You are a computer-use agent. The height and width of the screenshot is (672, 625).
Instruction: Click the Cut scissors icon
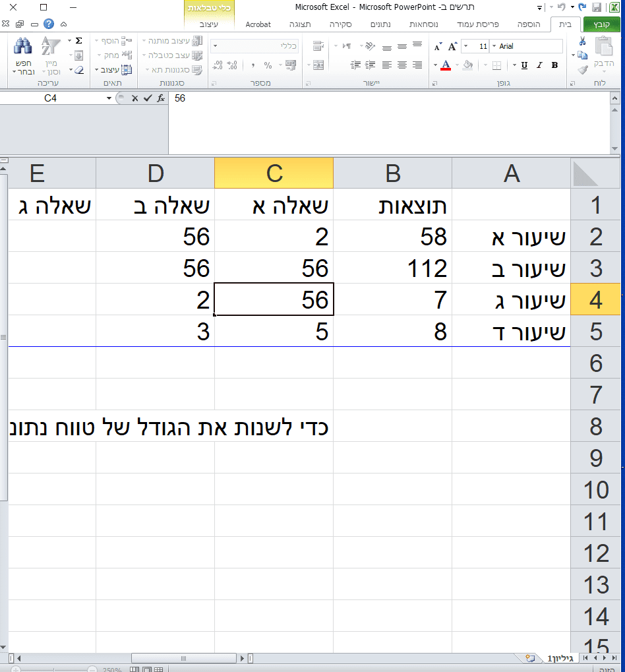click(583, 41)
